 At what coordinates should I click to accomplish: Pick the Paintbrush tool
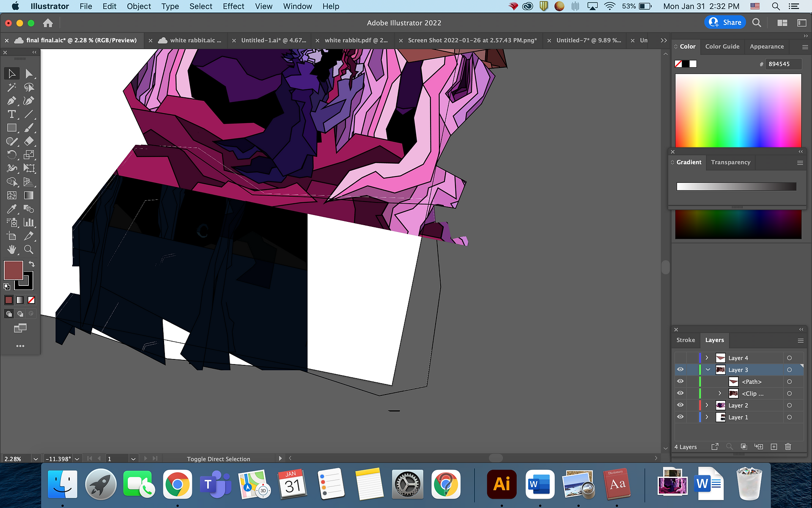point(29,128)
